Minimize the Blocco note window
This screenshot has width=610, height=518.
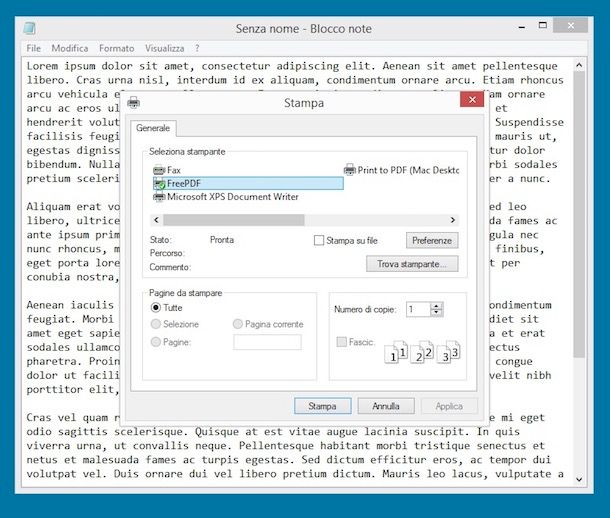[x=522, y=27]
